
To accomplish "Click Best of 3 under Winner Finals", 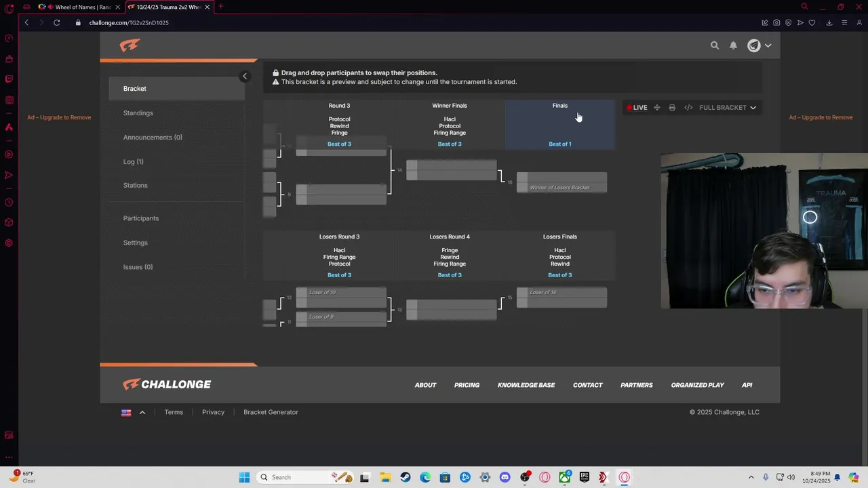I will 450,144.
